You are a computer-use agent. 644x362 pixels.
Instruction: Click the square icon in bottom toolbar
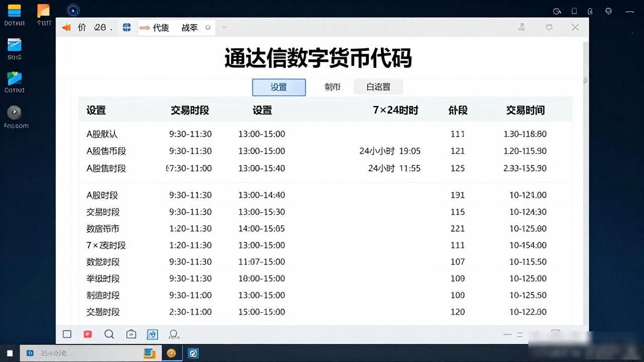click(x=67, y=334)
